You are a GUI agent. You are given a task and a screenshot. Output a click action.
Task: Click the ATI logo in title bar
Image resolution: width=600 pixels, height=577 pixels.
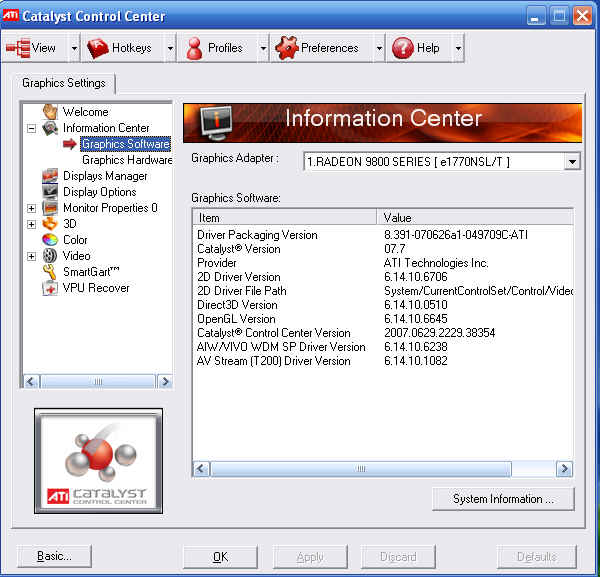[x=10, y=15]
